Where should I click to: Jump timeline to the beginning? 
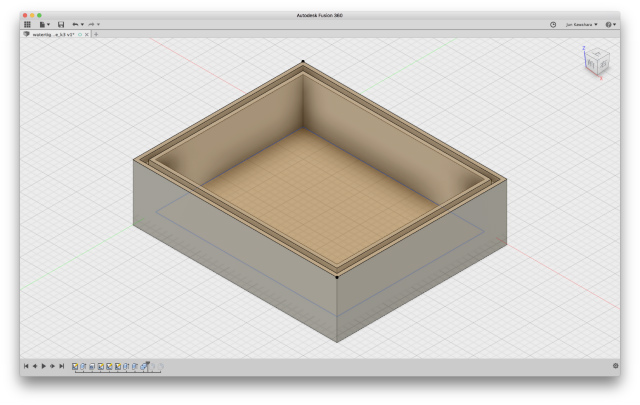26,366
